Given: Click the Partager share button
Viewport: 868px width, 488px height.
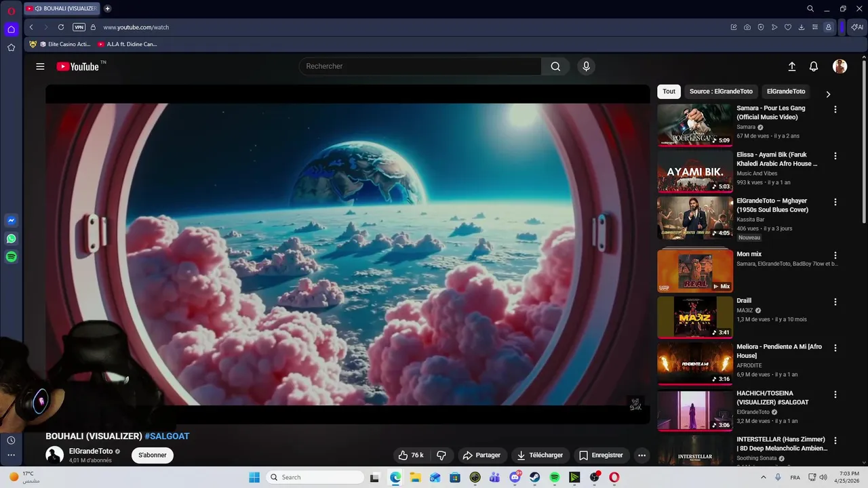Looking at the screenshot, I should tap(481, 455).
